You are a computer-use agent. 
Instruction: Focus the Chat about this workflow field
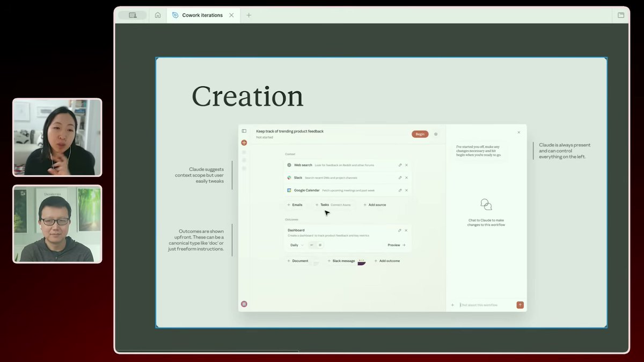(x=486, y=305)
